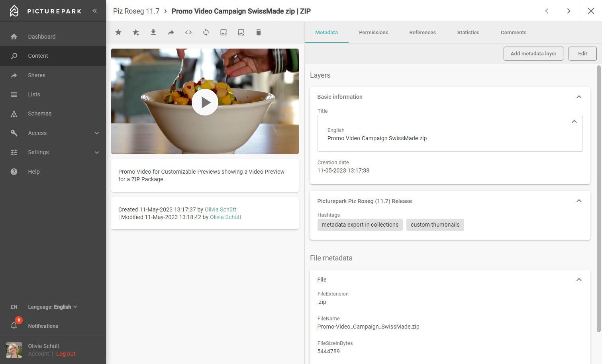Open embed code icon
Screen dimensions: 602x364
pos(188,32)
